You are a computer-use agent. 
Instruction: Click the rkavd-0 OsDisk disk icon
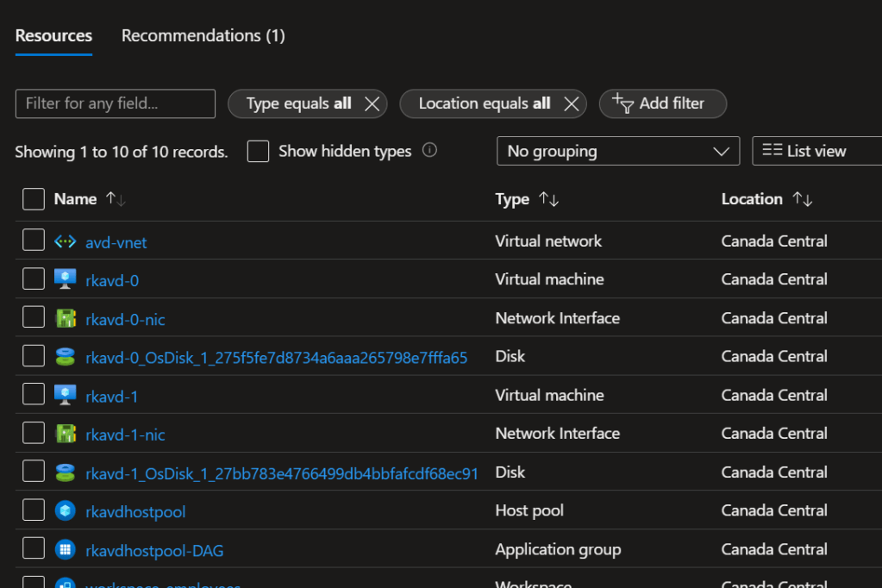pos(66,356)
